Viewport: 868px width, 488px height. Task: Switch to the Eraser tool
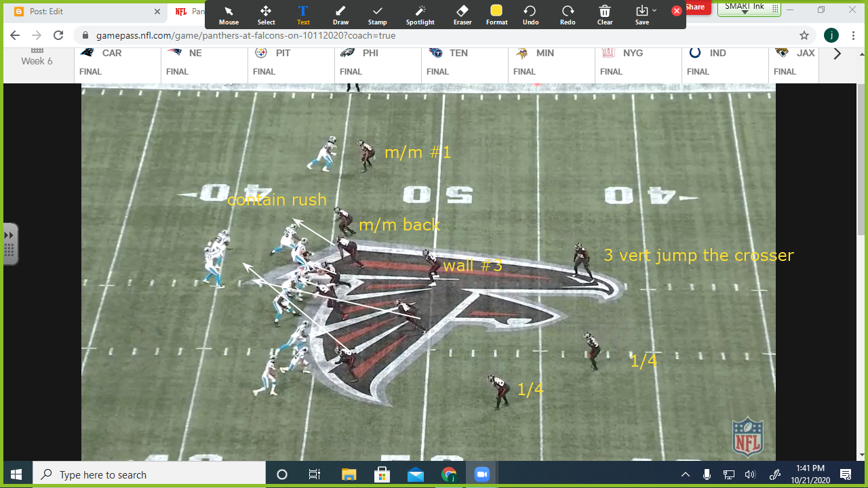(x=462, y=14)
